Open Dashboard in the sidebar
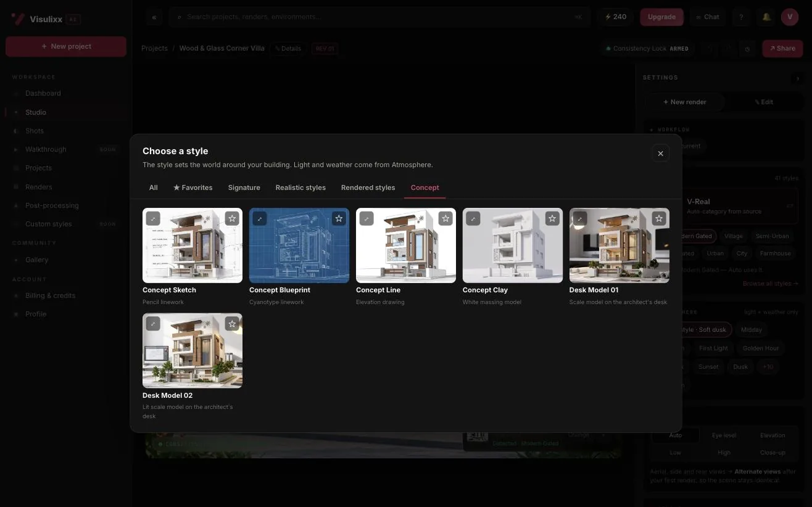Screen dimensions: 812x507 pyautogui.click(x=65, y=94)
